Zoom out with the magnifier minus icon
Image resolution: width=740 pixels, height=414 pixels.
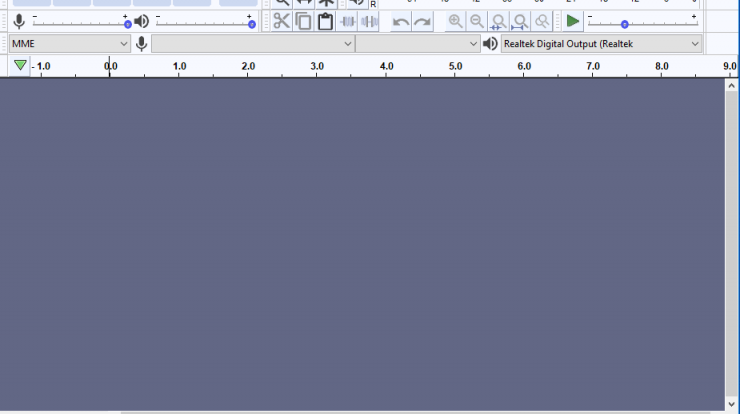coord(477,21)
